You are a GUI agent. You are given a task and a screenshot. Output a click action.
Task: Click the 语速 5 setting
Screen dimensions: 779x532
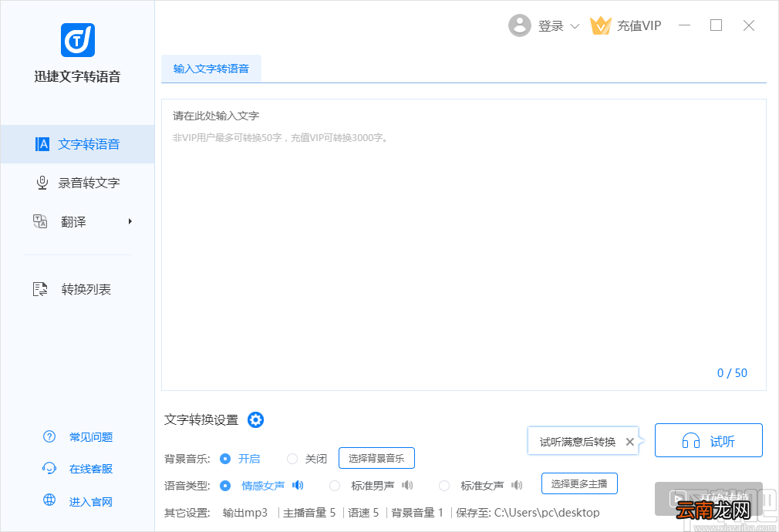coord(363,513)
